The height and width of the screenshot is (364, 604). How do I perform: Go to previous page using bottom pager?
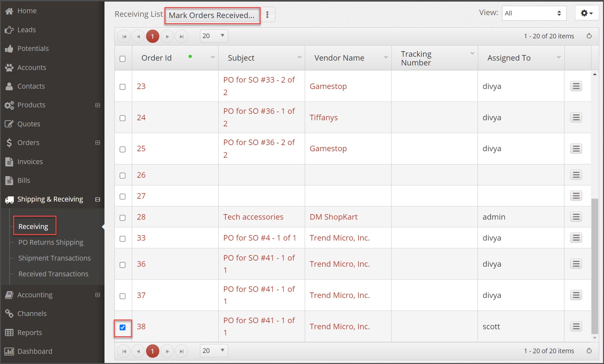click(138, 351)
